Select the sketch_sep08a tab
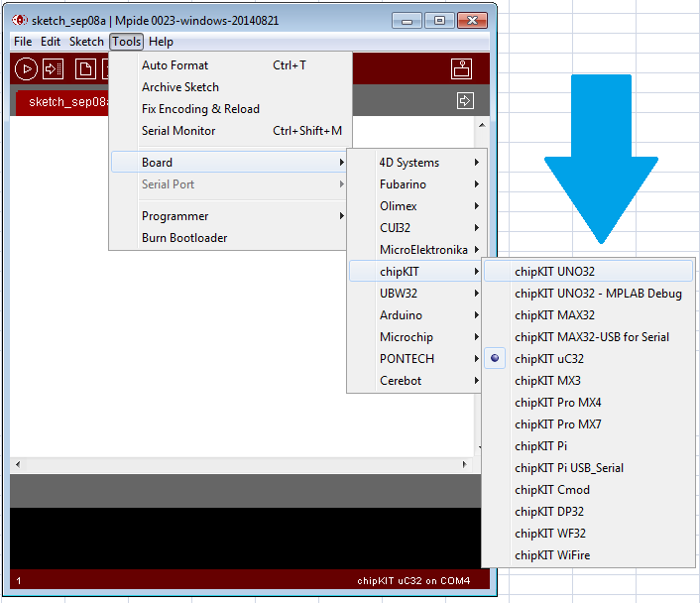This screenshot has height=603, width=700. point(62,103)
